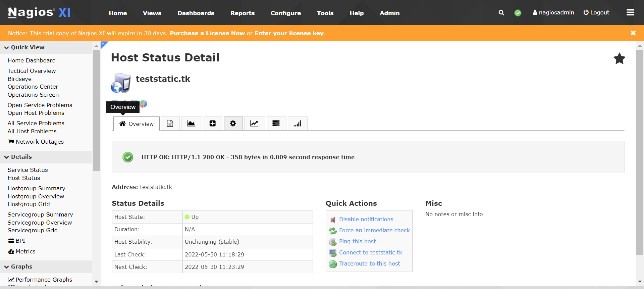Image resolution: width=644 pixels, height=289 pixels.
Task: Open the plus box icon tab
Action: click(x=213, y=124)
